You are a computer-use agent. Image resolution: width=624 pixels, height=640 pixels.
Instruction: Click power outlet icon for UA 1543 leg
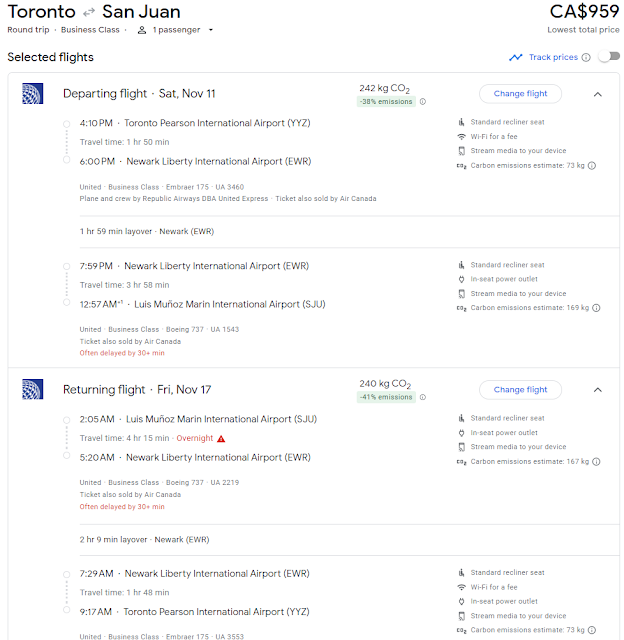coord(461,279)
